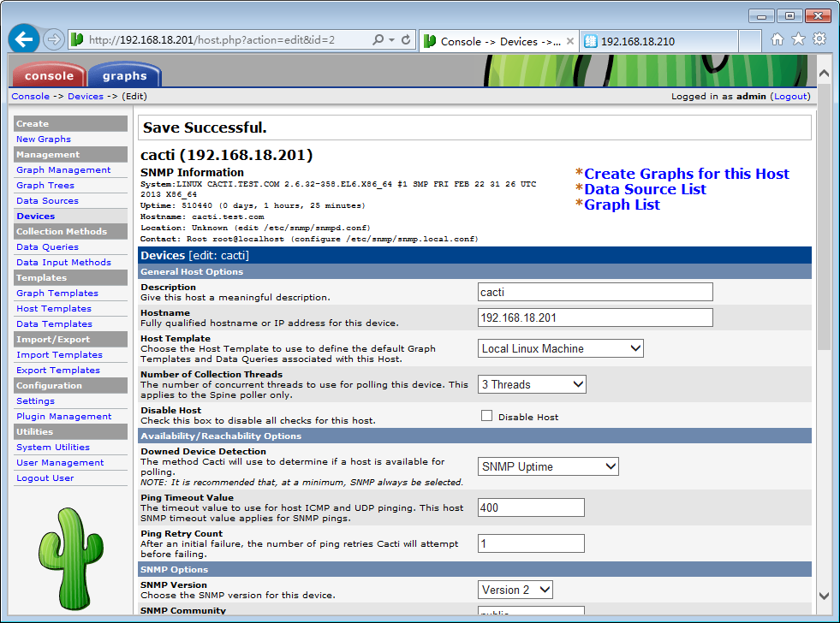Click the Refresh page icon
The width and height of the screenshot is (840, 623).
tap(406, 39)
